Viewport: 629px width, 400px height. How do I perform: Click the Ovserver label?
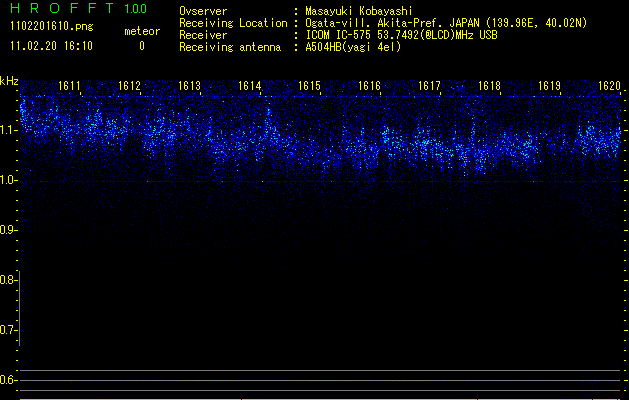point(203,12)
